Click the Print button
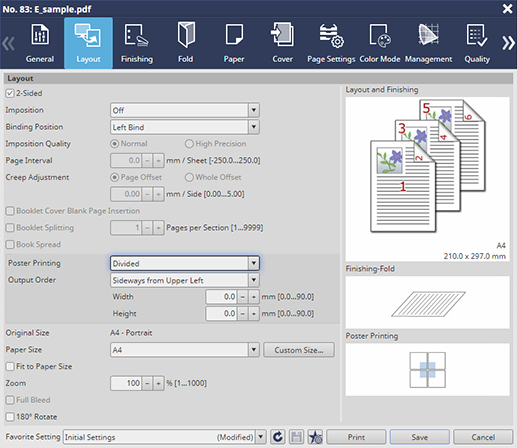The image size is (517, 448). (x=356, y=437)
